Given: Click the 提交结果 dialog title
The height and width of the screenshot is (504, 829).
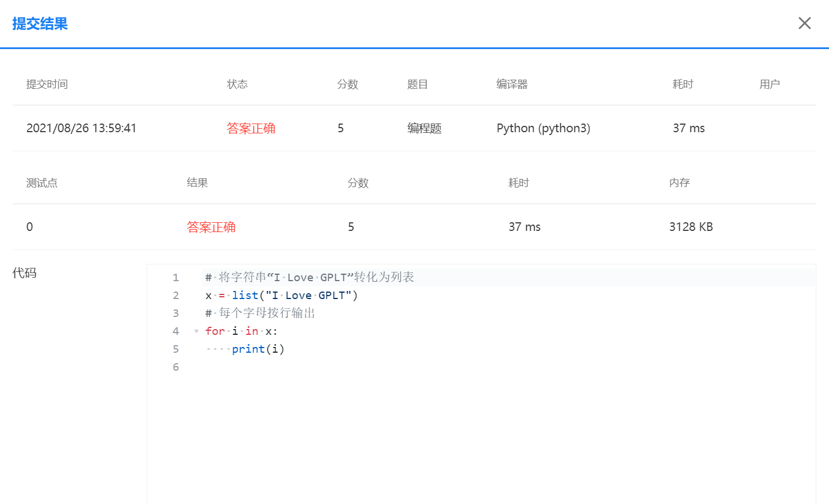Looking at the screenshot, I should click(x=40, y=24).
